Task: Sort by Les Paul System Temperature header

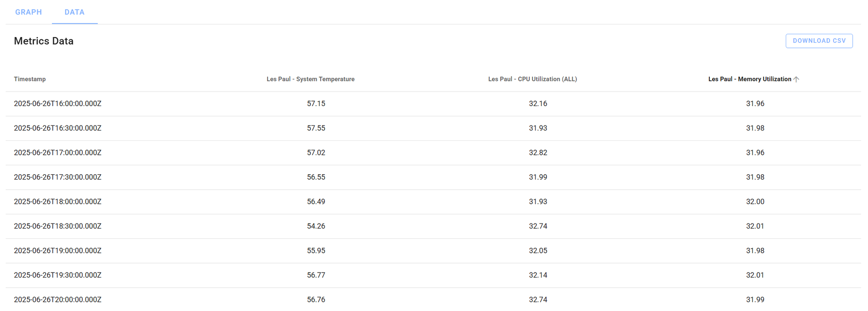Action: (310, 79)
